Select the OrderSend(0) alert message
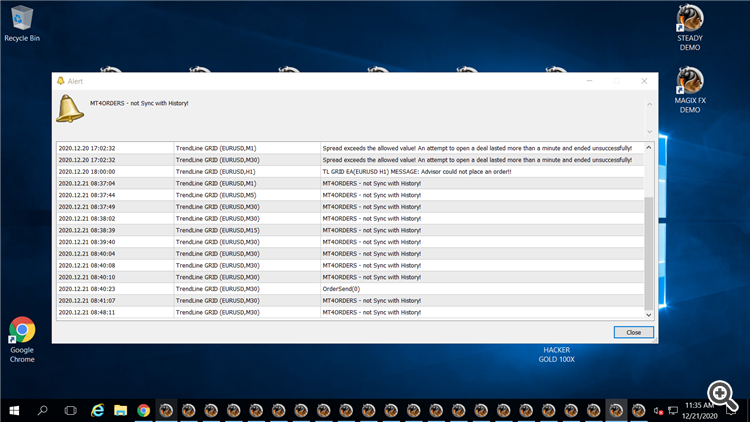The height and width of the screenshot is (422, 750). coord(341,289)
